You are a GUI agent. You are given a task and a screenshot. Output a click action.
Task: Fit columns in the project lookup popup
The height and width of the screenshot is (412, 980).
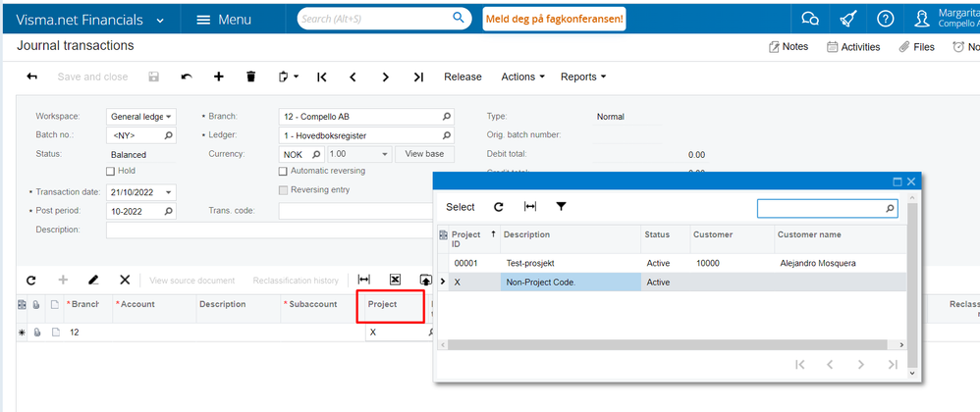(x=530, y=207)
